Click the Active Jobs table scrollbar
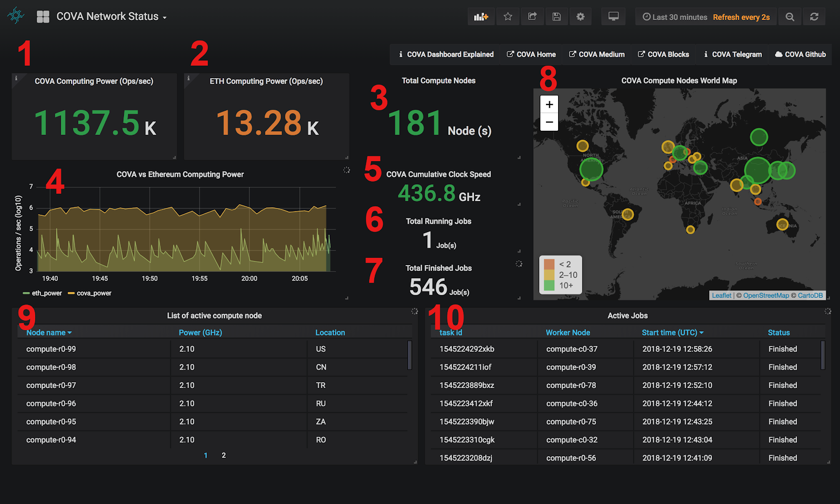This screenshot has height=504, width=840. point(823,355)
